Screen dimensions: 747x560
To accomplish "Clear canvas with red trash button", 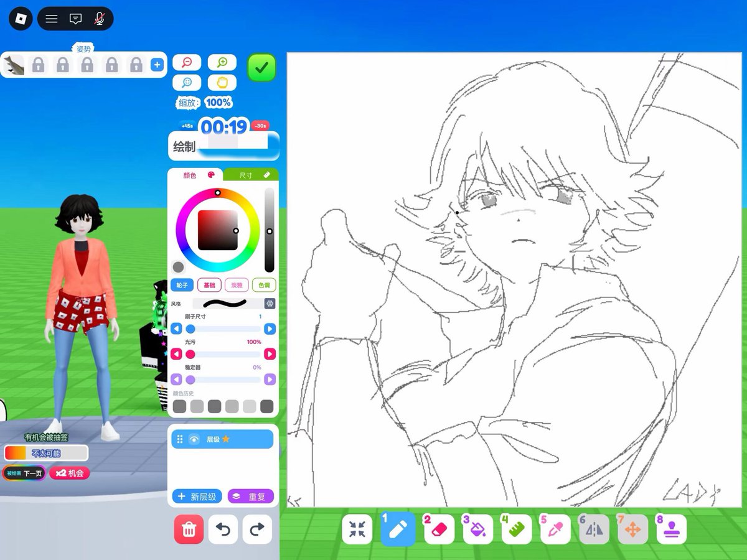I will [189, 530].
